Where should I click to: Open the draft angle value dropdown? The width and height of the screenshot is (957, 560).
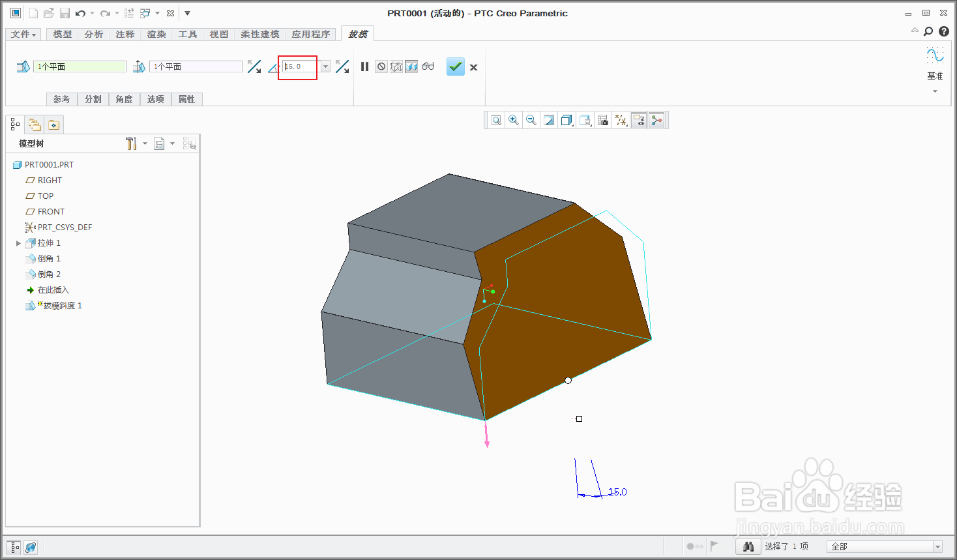pos(325,66)
